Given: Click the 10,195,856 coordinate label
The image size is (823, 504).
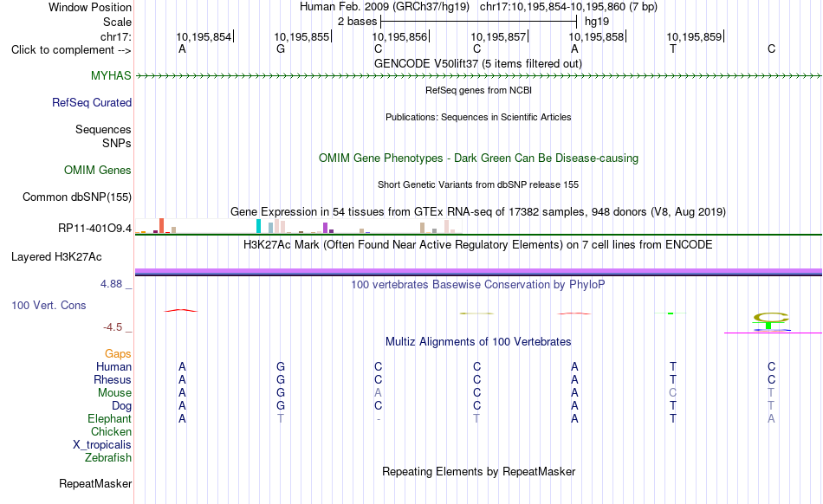Looking at the screenshot, I should tap(400, 36).
